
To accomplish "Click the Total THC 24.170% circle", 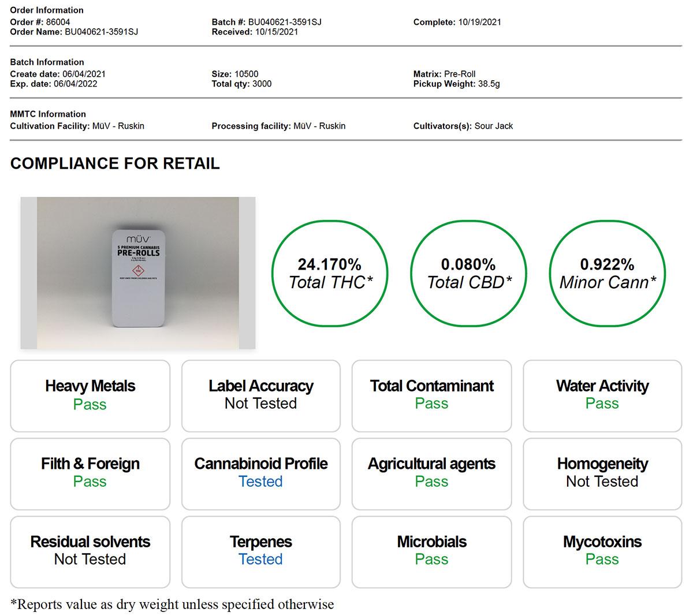I will 330,273.
